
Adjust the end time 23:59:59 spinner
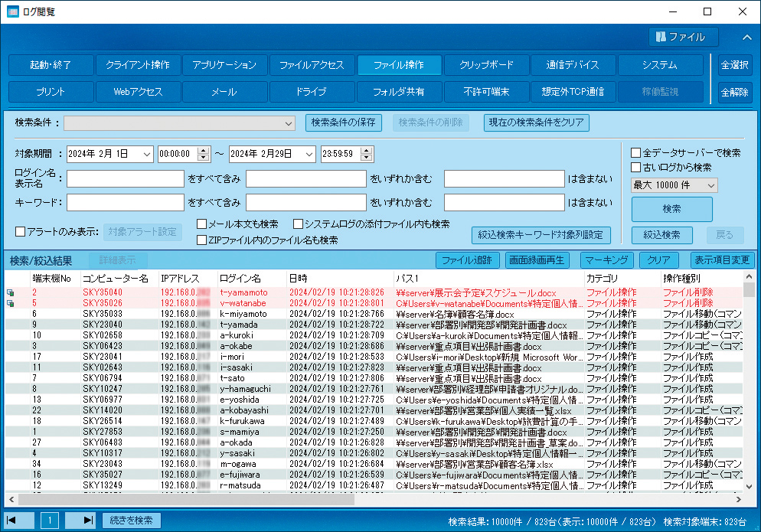367,155
